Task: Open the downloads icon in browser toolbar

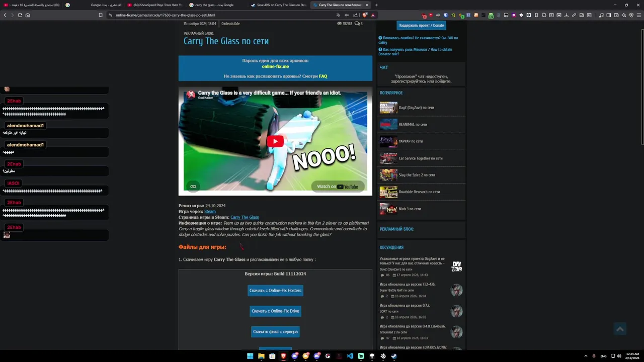Action: (566, 15)
